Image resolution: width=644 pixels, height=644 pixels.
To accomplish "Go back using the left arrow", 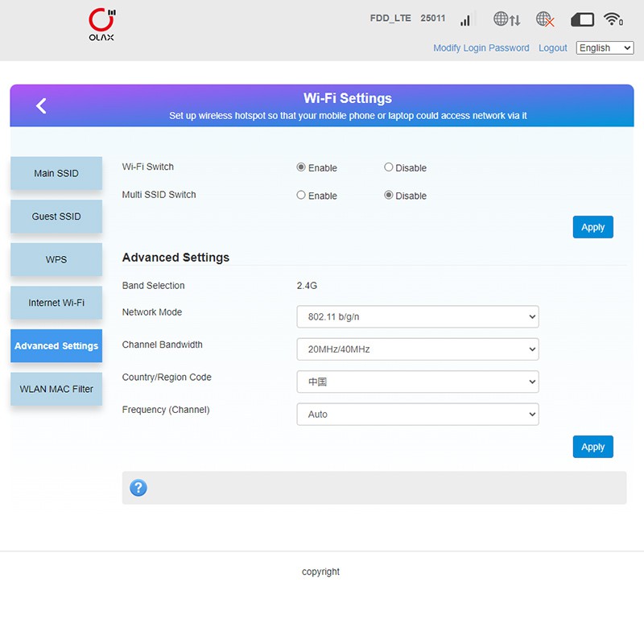I will coord(42,105).
